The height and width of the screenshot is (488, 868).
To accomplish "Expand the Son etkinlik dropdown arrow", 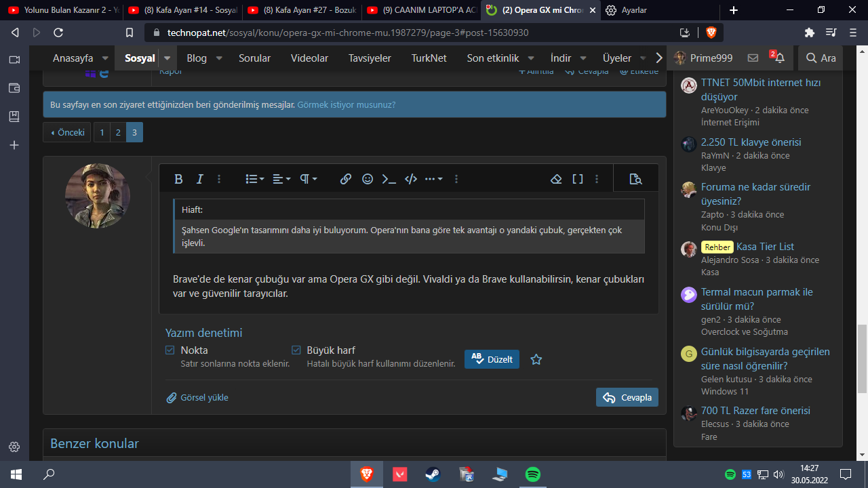I will click(531, 58).
